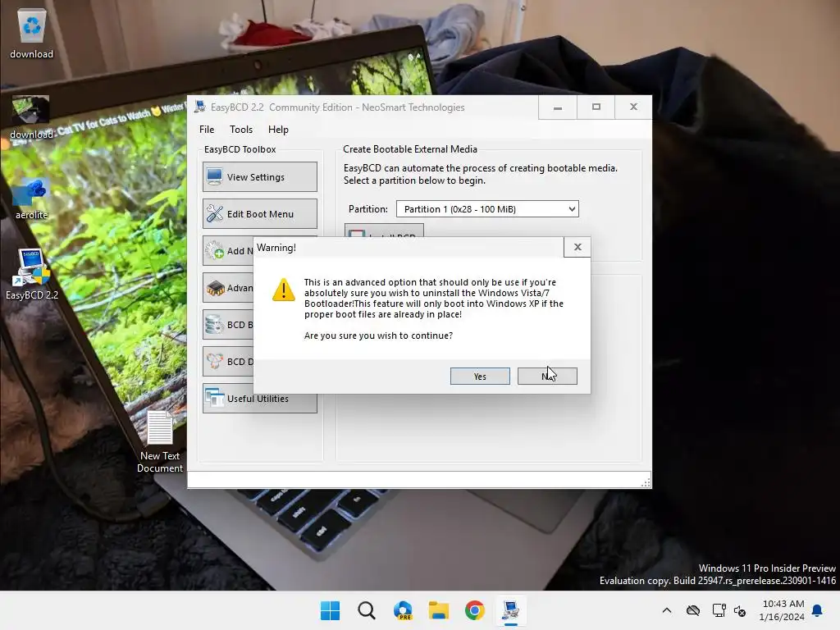
Task: Click the Add New Entry plus icon
Action: (x=216, y=251)
